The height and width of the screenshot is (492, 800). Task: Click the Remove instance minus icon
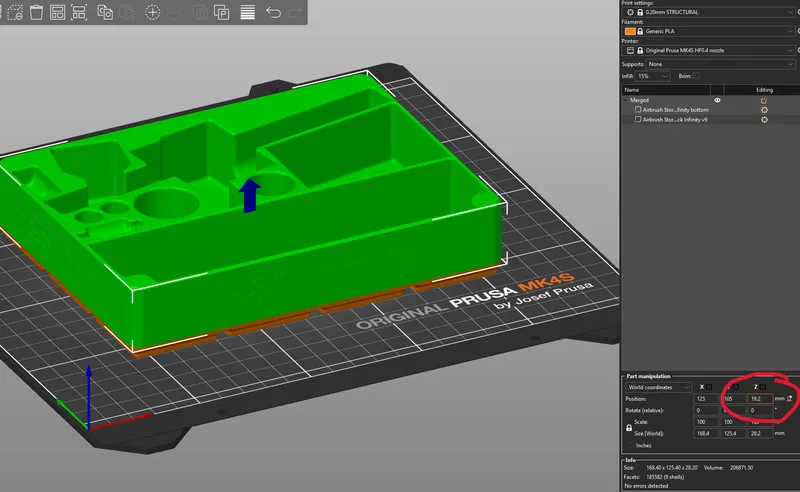point(174,12)
